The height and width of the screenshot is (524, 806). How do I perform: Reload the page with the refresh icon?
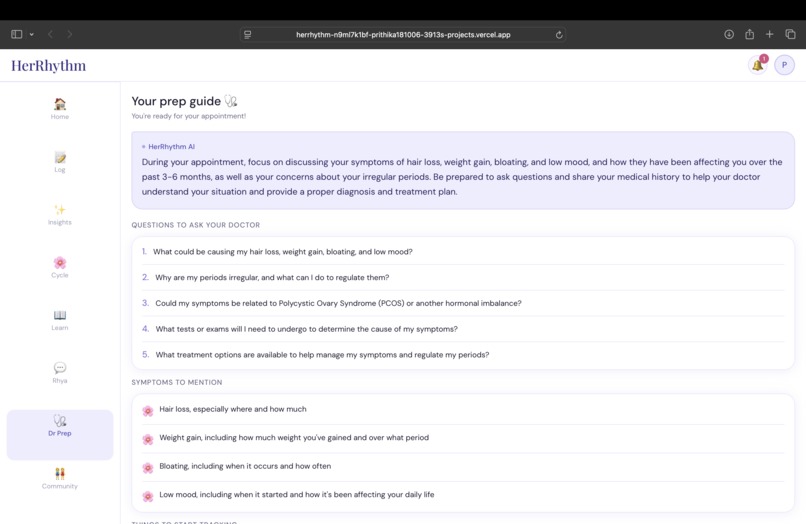[559, 34]
